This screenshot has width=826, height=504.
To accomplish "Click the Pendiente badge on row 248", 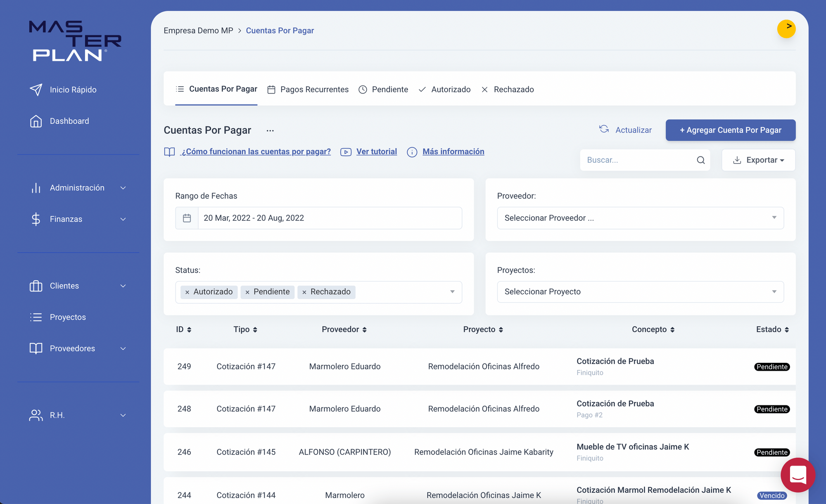I will [772, 409].
